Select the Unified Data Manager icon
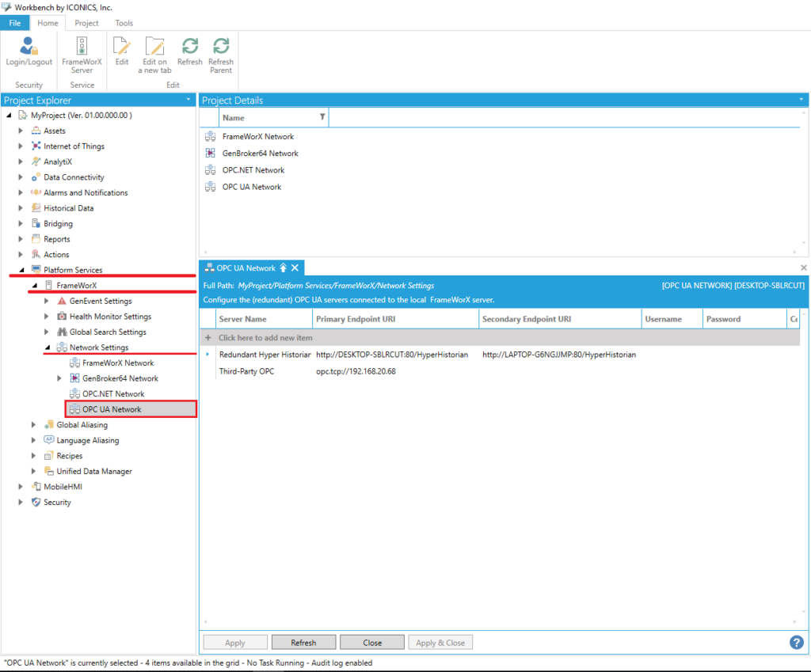811x672 pixels. click(48, 471)
